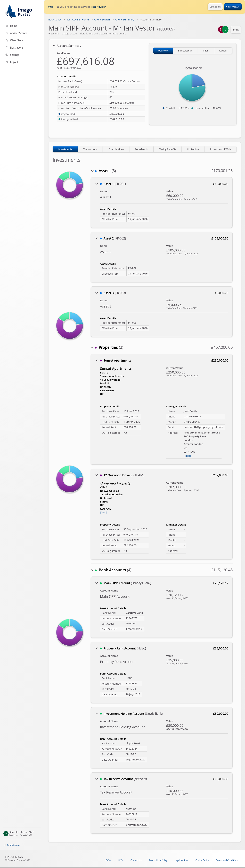Collapse the Bank Accounts (4) group
Viewport: 245px width, 868px height.
click(x=92, y=571)
